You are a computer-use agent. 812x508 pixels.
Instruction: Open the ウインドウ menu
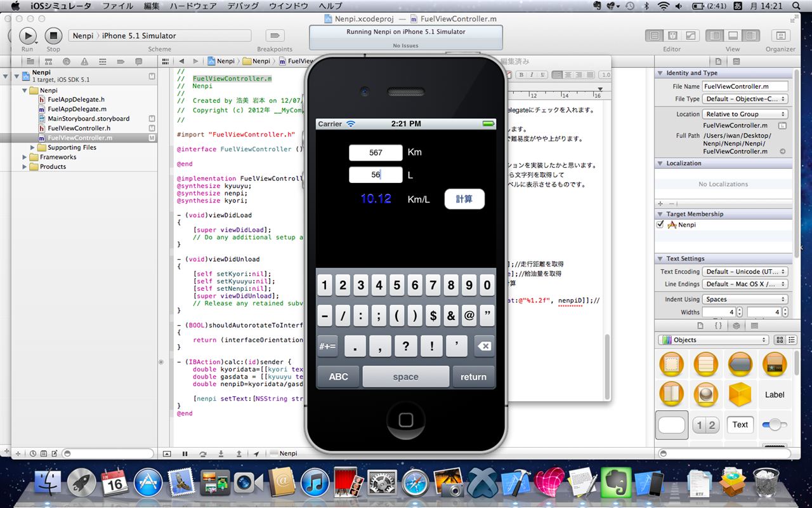289,6
